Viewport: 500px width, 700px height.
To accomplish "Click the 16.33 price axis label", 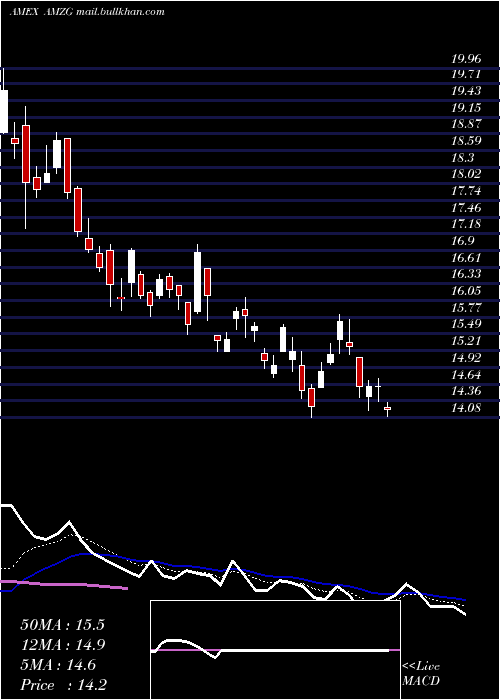I will 467,274.
